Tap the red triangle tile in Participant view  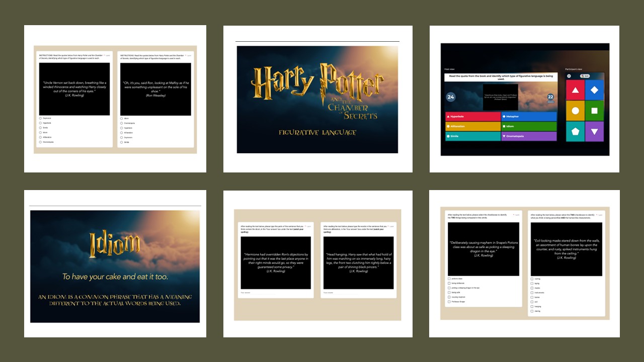(575, 90)
